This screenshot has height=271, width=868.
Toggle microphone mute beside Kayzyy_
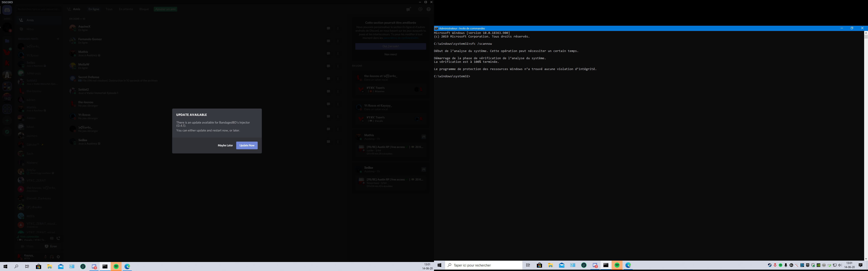pyautogui.click(x=45, y=257)
